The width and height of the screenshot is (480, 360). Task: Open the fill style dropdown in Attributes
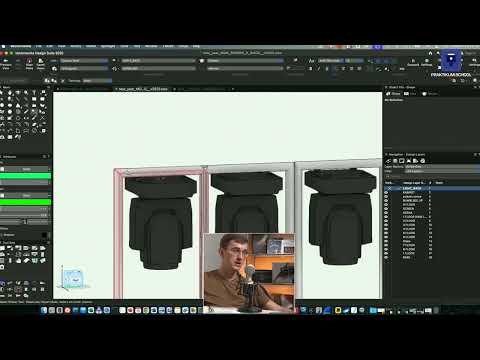tap(26, 169)
